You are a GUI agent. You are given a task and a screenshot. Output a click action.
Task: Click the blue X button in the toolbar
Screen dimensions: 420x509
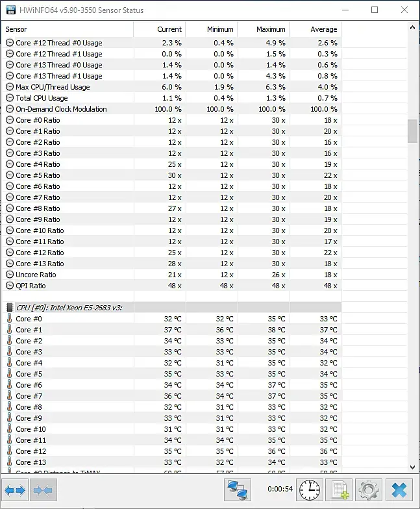[399, 490]
